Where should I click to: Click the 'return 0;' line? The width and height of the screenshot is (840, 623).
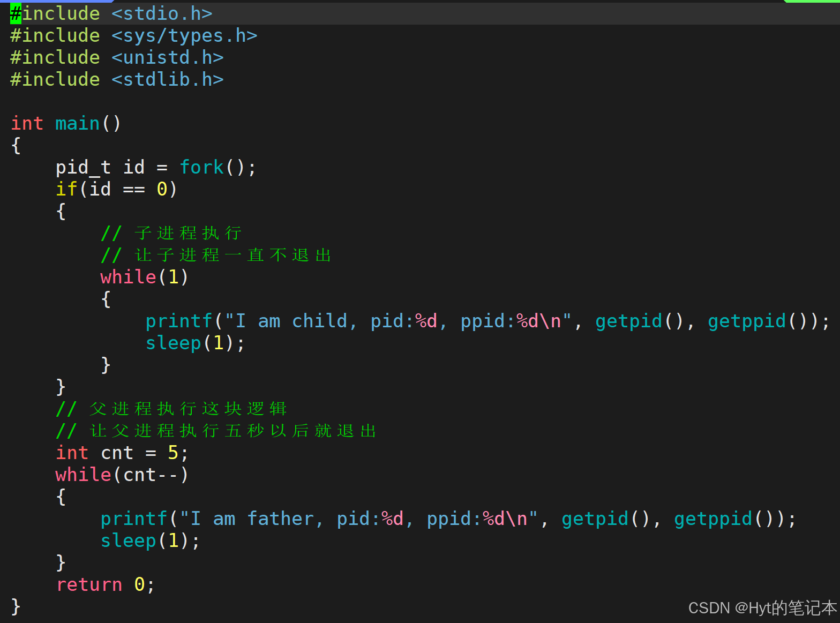106,584
